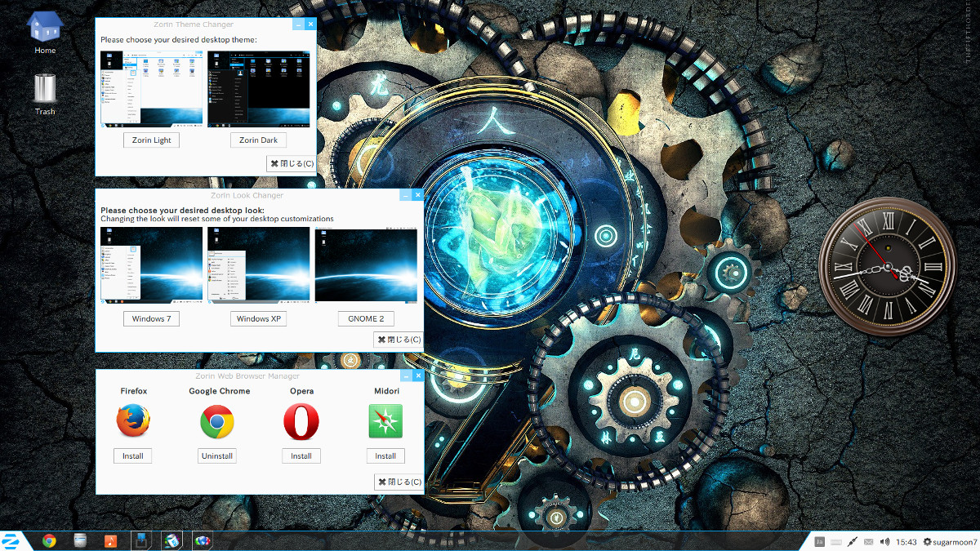Click the 'Google Chrome' label text
This screenshot has width=980, height=551.
(219, 391)
